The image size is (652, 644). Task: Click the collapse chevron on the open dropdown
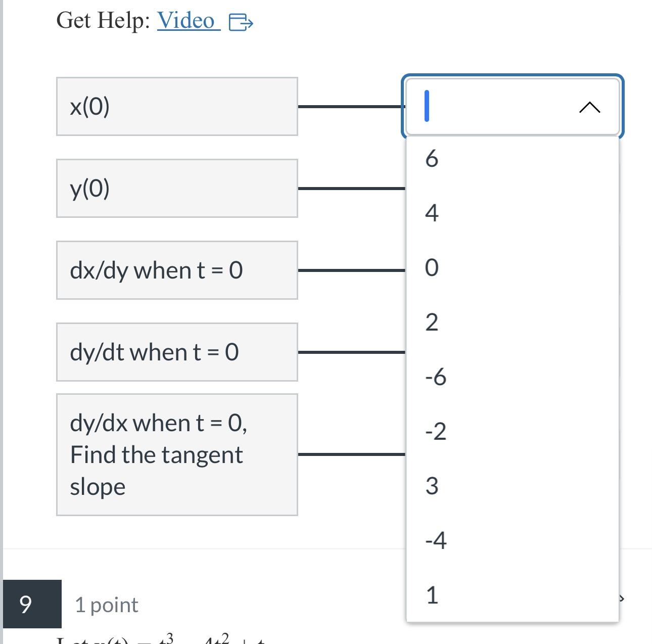(x=589, y=107)
